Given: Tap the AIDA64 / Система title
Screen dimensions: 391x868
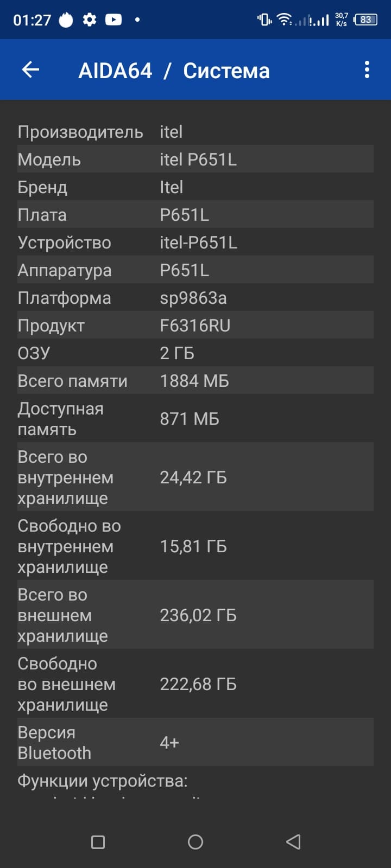Looking at the screenshot, I should coord(174,71).
